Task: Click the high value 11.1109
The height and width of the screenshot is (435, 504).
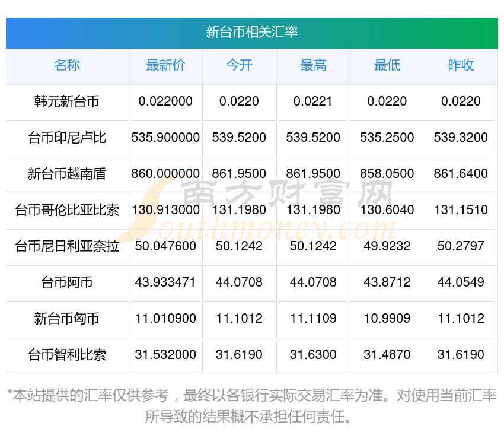Action: click(313, 319)
